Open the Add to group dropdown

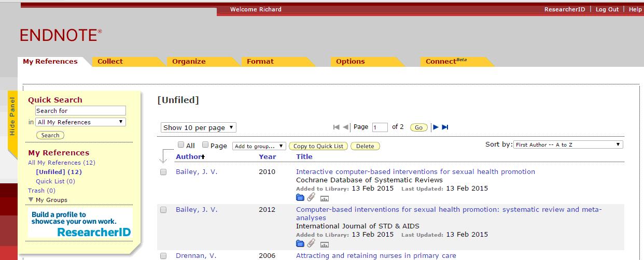(259, 146)
